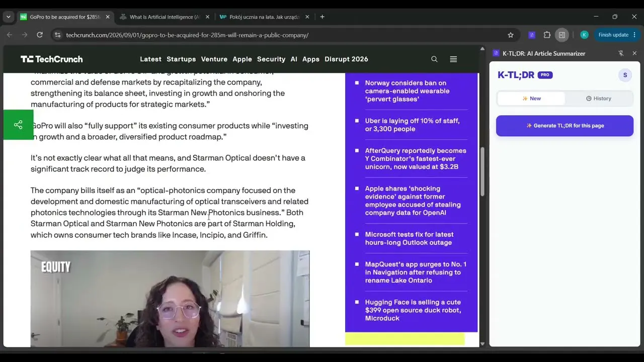Bookmark this page with the star icon
Viewport: 644px width, 362px height.
[x=511, y=35]
